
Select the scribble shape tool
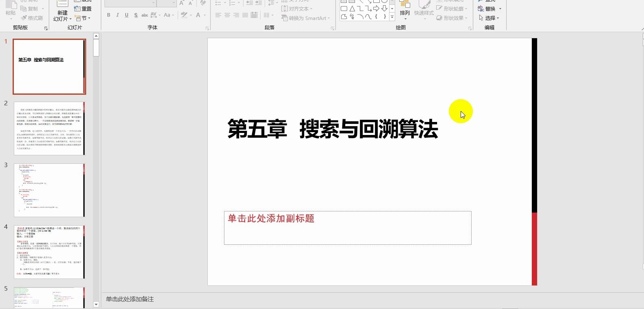click(x=352, y=17)
